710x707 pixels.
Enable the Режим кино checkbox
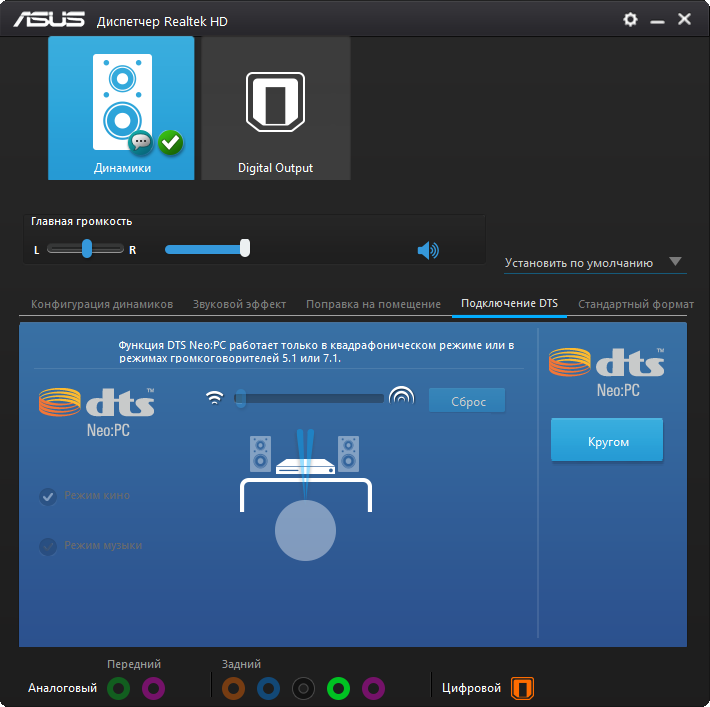pos(48,496)
